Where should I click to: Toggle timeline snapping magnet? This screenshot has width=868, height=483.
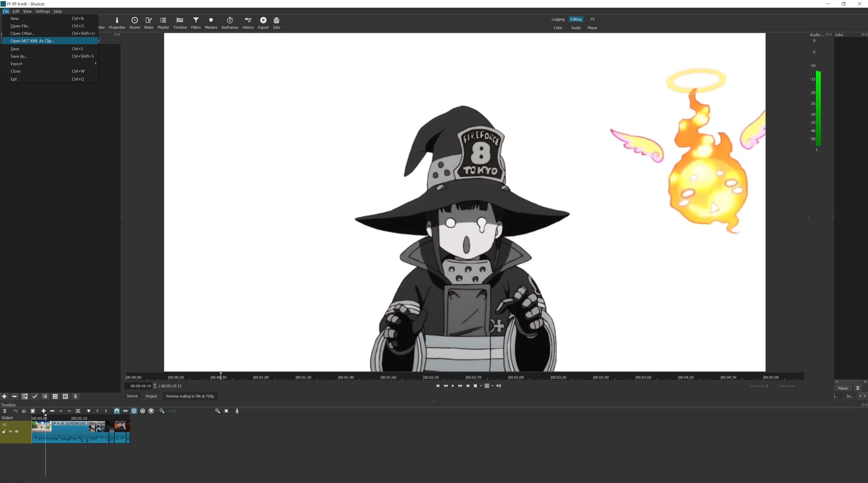pos(117,411)
